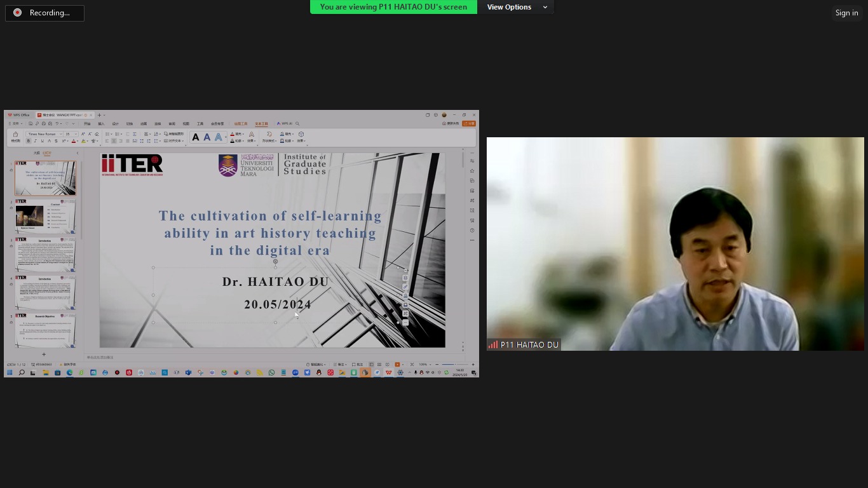Switch to the WPS Office home tab
The height and width of the screenshot is (488, 868).
coord(18,115)
